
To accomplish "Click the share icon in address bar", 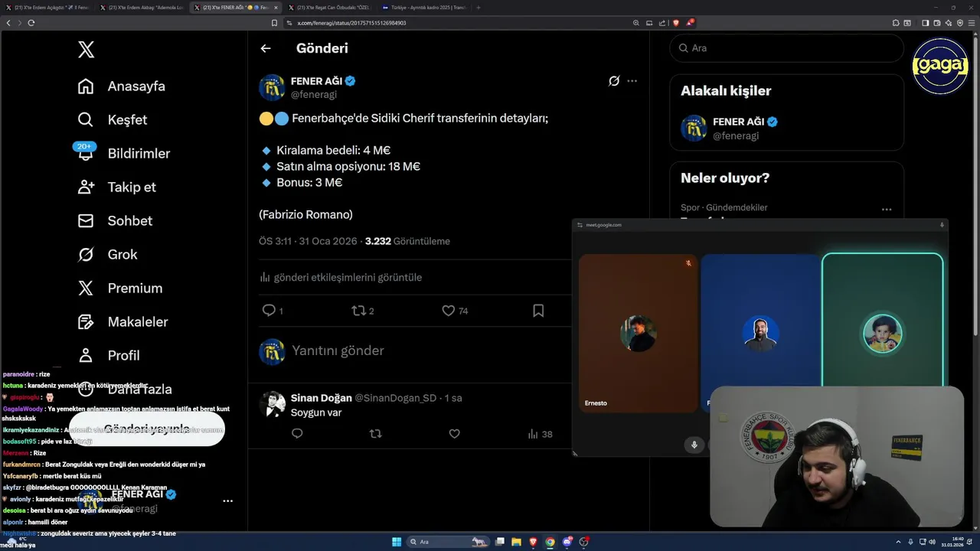I will click(661, 23).
